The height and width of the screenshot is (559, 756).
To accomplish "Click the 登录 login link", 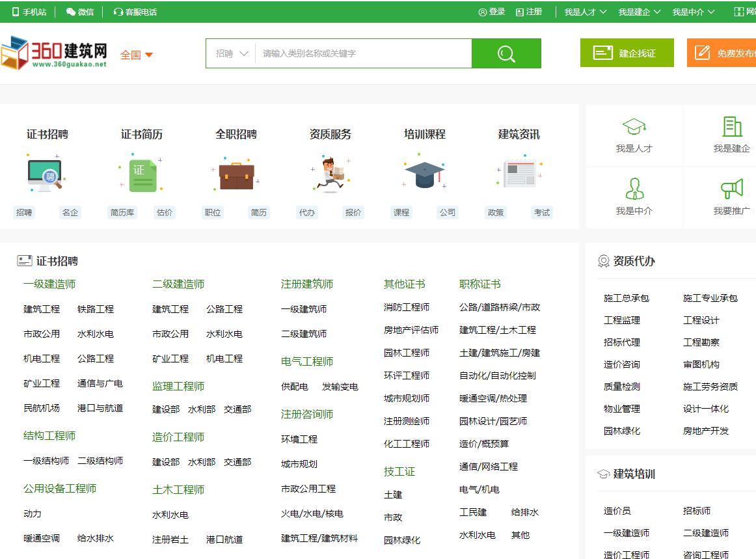I will 491,12.
